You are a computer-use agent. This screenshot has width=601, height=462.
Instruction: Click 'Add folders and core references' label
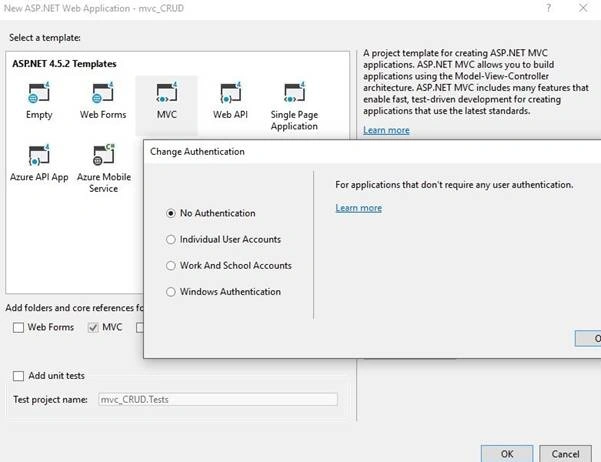tap(74, 308)
